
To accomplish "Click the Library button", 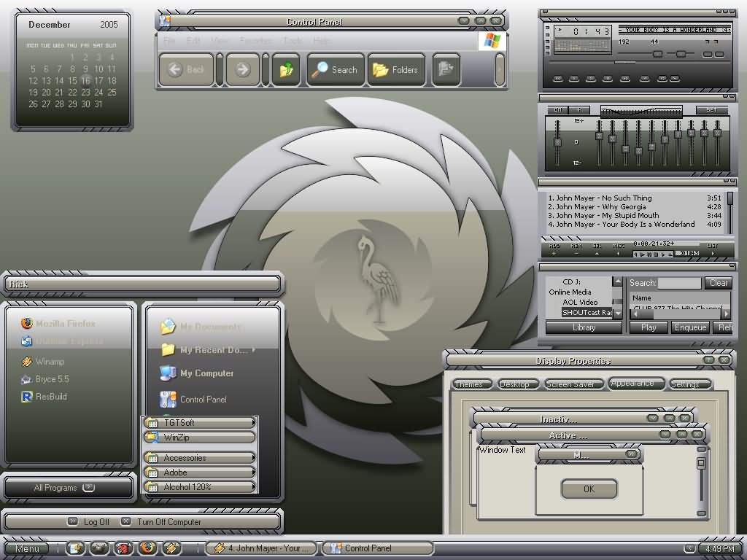I will pyautogui.click(x=584, y=327).
